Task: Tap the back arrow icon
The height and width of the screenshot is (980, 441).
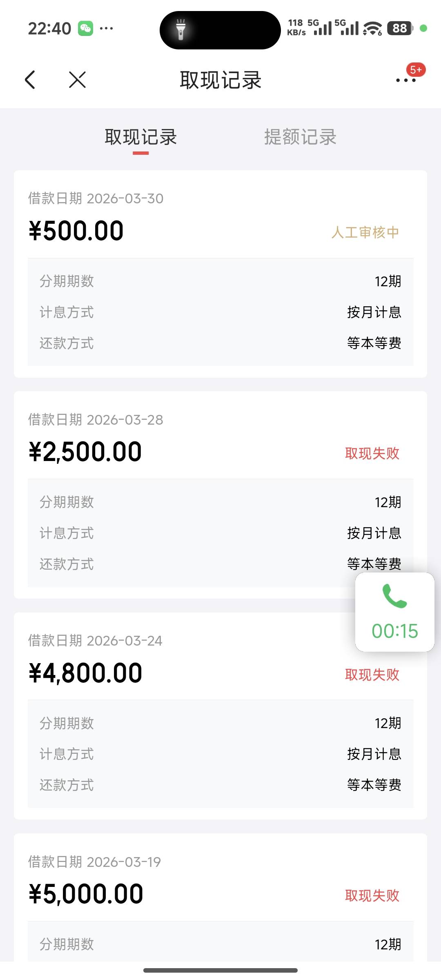Action: click(30, 80)
